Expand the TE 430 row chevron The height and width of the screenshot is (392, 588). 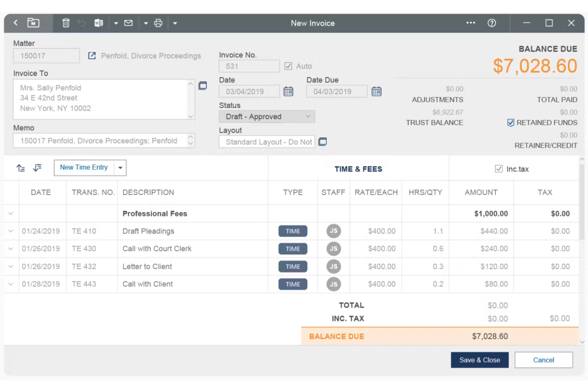[x=11, y=249]
